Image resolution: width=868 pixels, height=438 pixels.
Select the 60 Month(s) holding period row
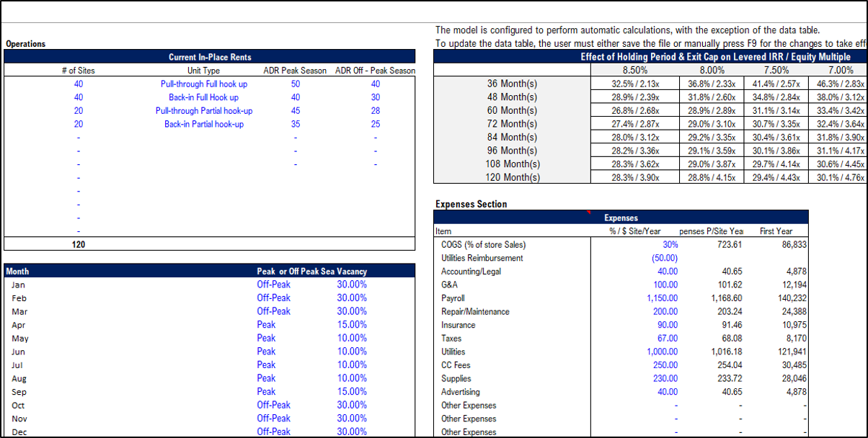pyautogui.click(x=512, y=110)
